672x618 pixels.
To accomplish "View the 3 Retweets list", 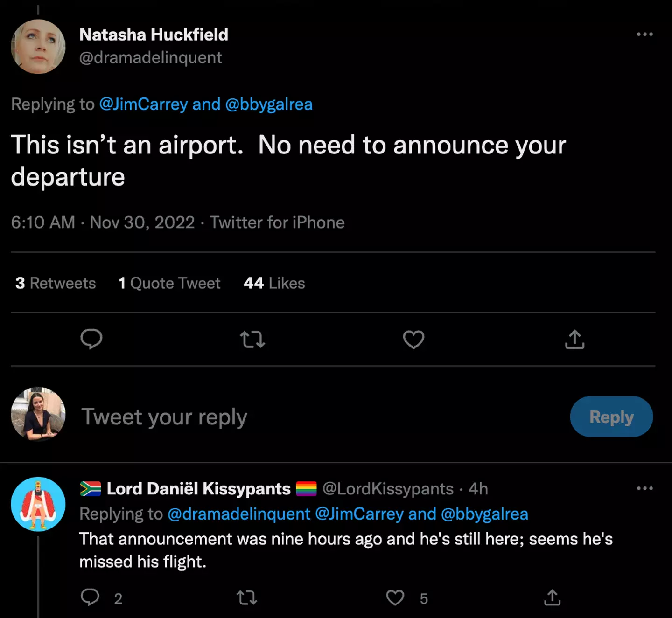I will click(56, 283).
